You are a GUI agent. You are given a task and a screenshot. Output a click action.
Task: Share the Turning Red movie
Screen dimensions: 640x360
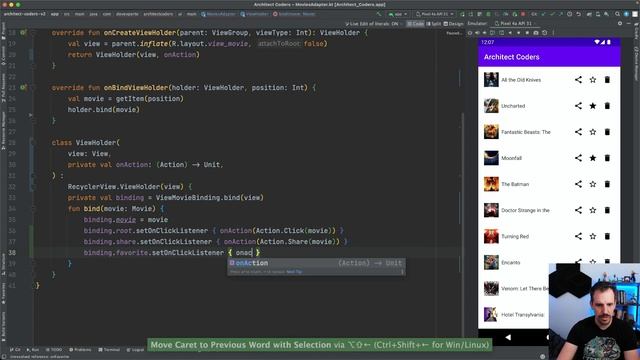pyautogui.click(x=578, y=236)
